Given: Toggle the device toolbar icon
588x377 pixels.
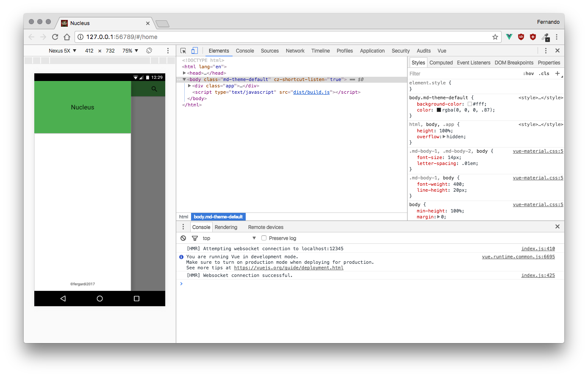Looking at the screenshot, I should (194, 50).
